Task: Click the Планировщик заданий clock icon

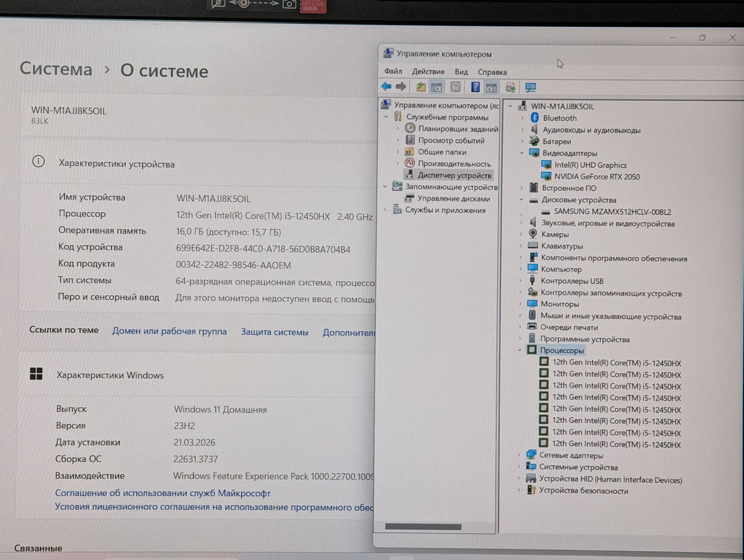Action: pos(410,128)
